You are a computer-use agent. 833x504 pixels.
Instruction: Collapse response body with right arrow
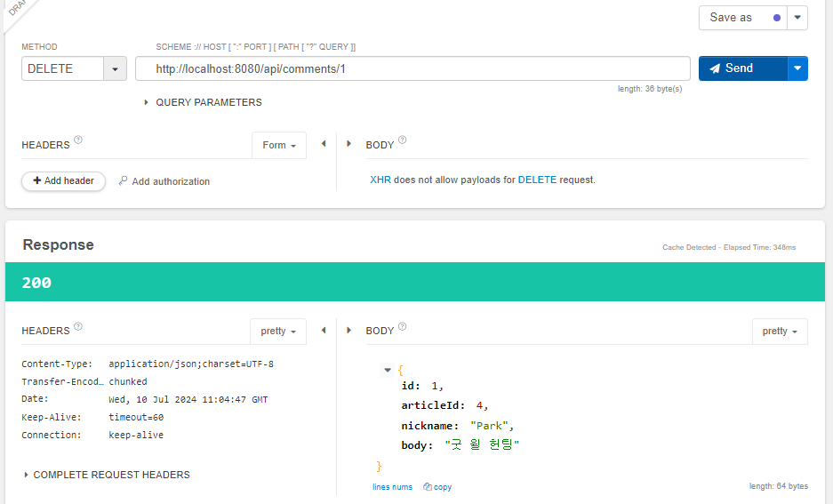tap(348, 331)
